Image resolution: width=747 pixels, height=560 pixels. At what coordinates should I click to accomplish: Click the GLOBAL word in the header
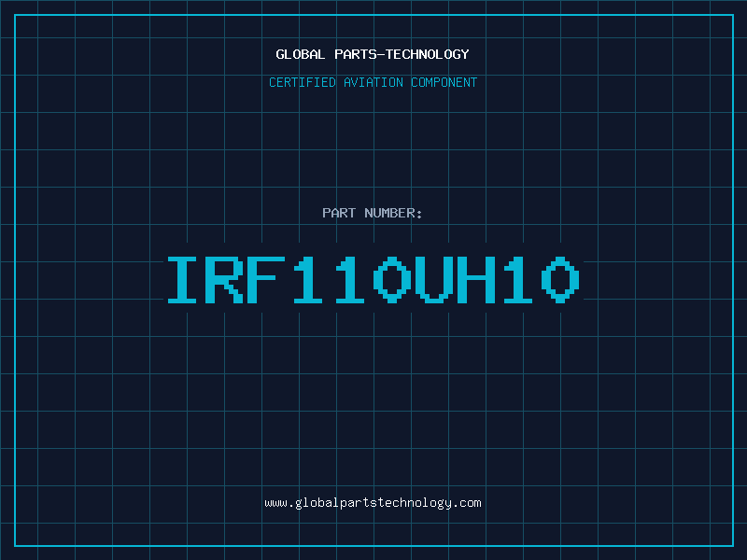click(301, 54)
